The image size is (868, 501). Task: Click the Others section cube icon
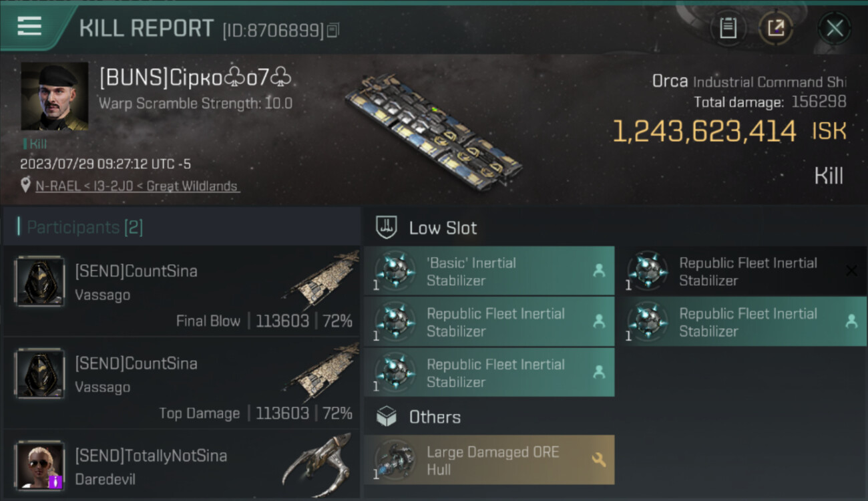[x=387, y=417]
